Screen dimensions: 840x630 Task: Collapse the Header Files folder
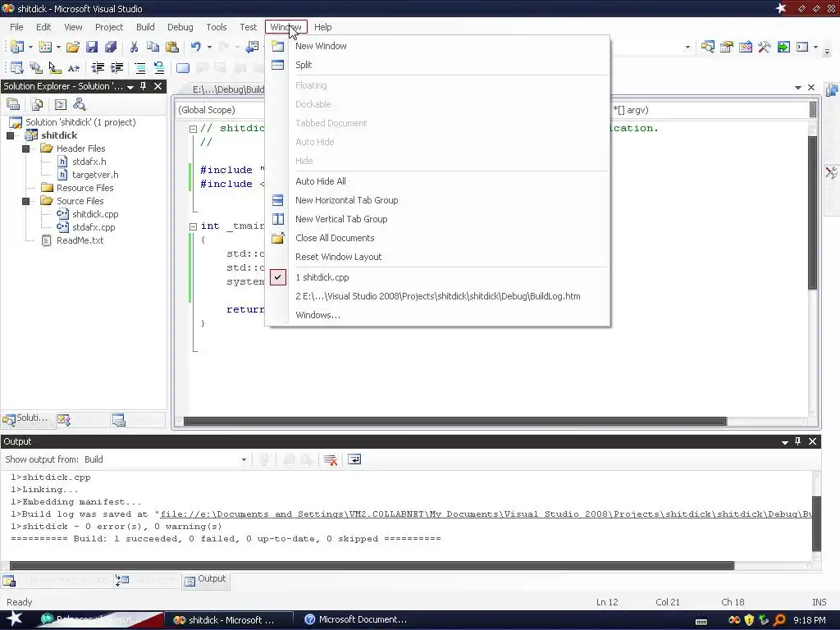(25, 148)
